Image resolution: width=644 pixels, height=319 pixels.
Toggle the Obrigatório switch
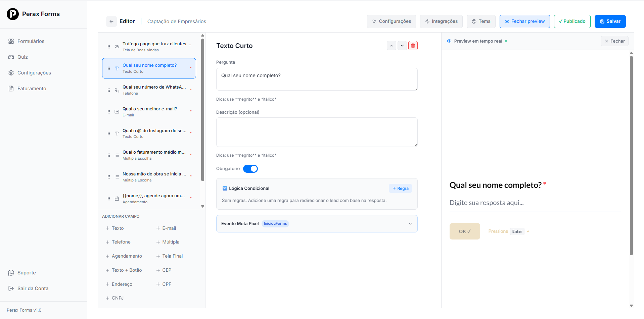coord(250,169)
